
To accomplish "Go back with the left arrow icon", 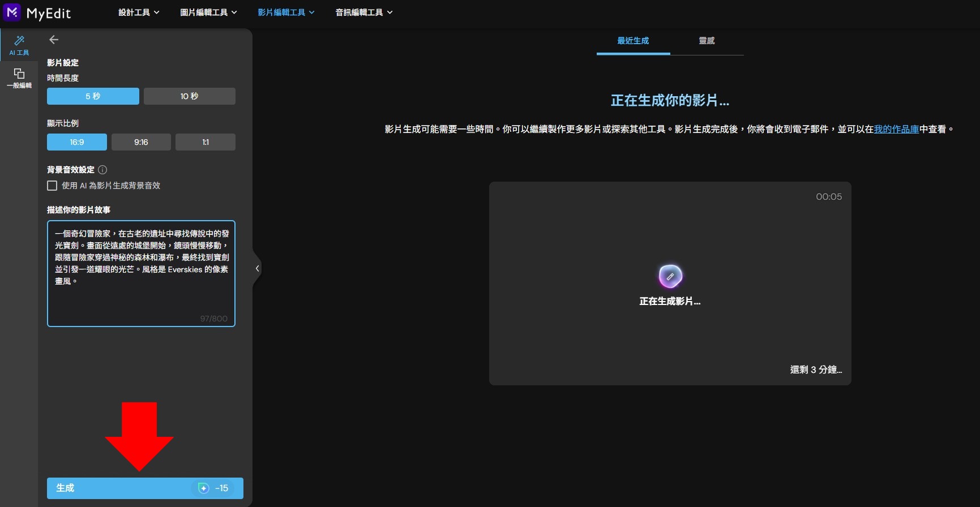I will 54,40.
